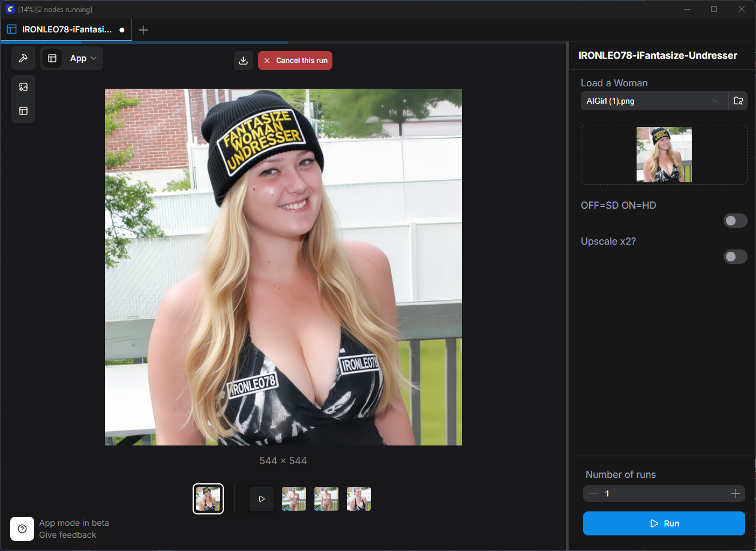Open the AIGirl (1).png file dropdown
This screenshot has width=756, height=551.
(x=654, y=101)
